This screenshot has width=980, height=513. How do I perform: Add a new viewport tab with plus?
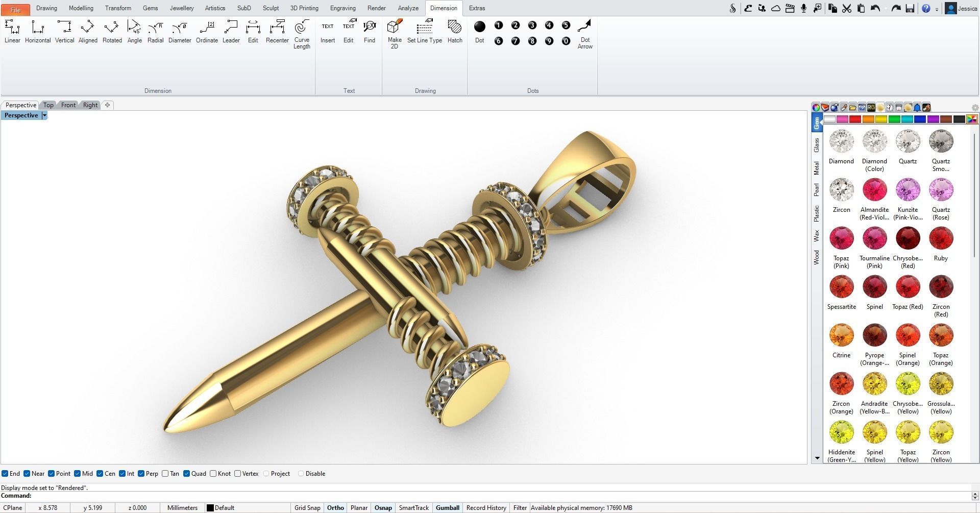point(107,105)
